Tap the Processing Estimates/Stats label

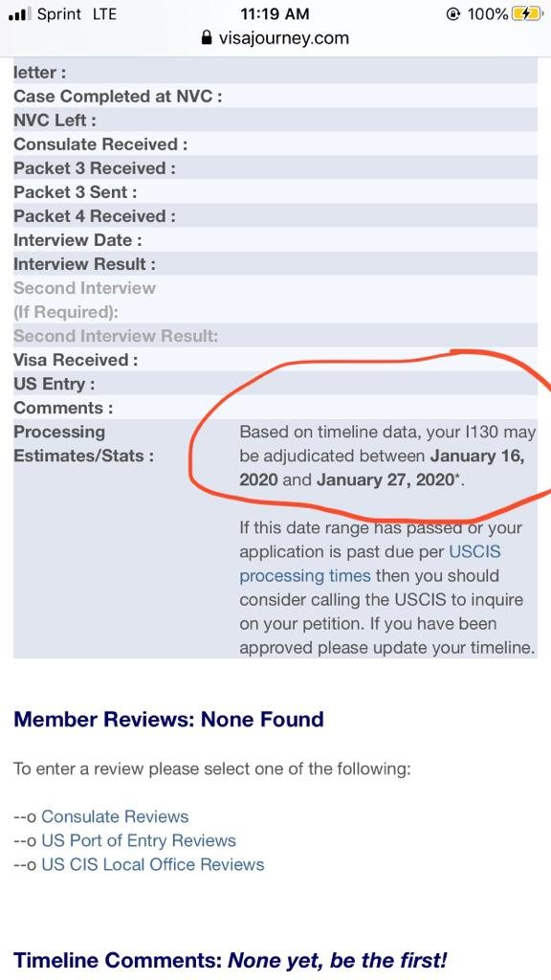[84, 444]
